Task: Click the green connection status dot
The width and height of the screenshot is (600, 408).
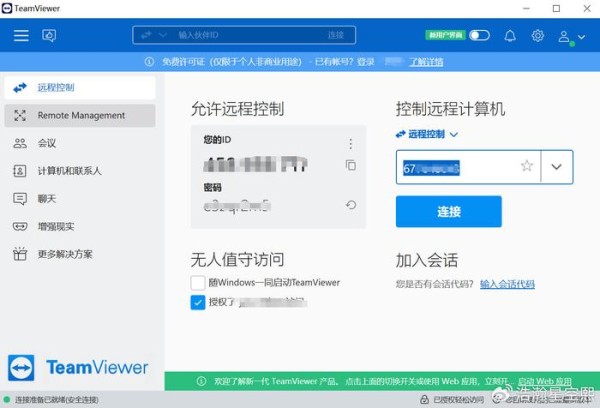Action: click(x=7, y=400)
